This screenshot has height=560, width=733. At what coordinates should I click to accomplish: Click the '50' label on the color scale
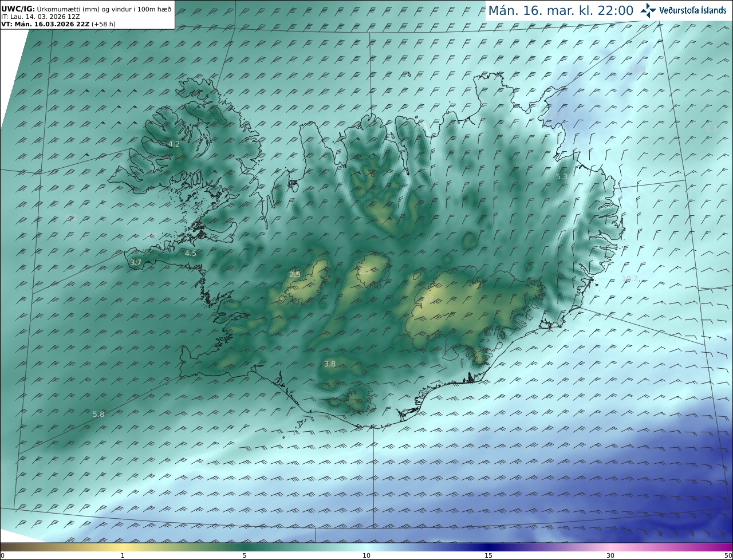coord(728,555)
